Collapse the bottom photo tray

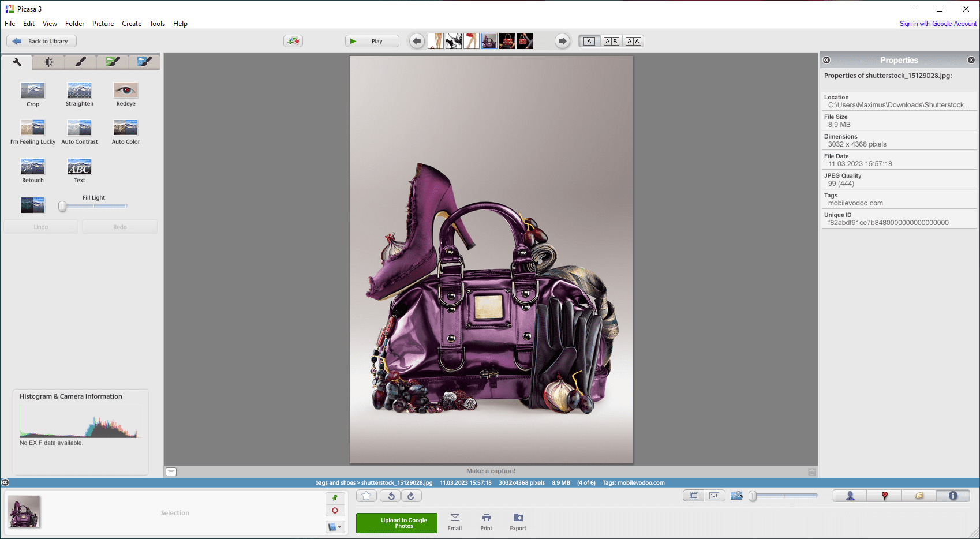(x=5, y=482)
